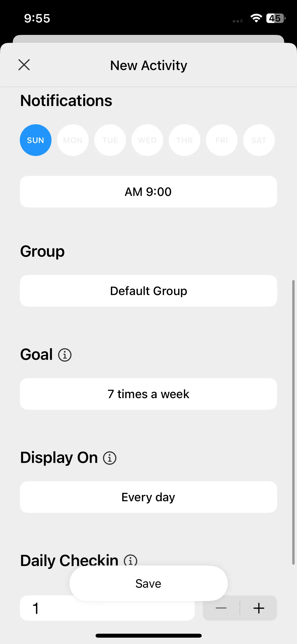Deselect the SUN notification day
Image resolution: width=297 pixels, height=644 pixels.
(x=36, y=140)
